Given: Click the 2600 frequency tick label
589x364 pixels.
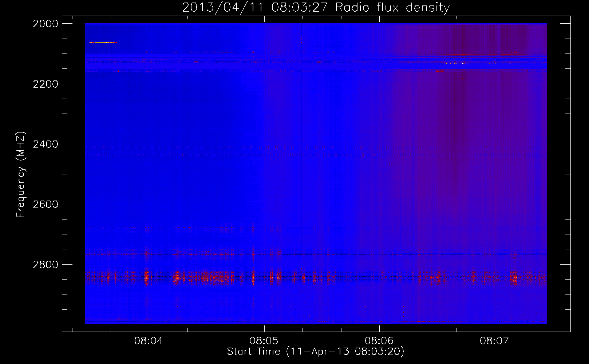Looking at the screenshot, I should coord(46,204).
